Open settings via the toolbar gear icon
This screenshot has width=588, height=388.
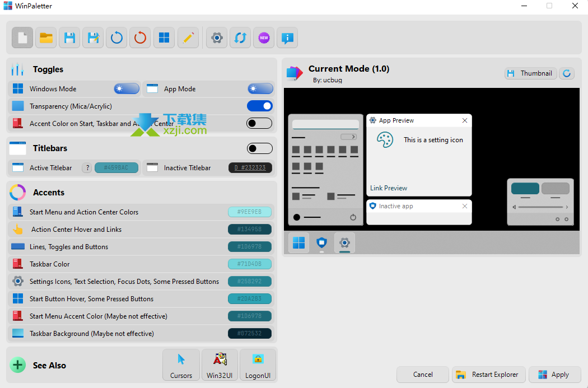[217, 38]
